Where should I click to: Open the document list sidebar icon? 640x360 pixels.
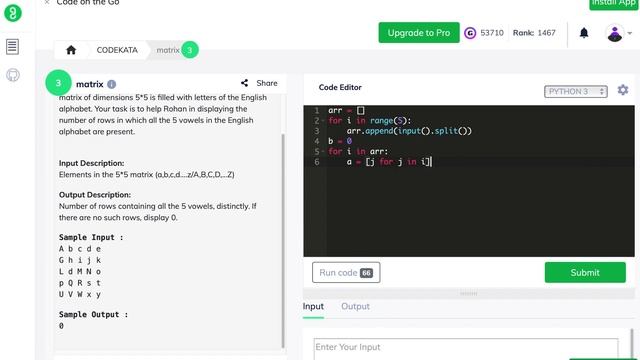(12, 47)
